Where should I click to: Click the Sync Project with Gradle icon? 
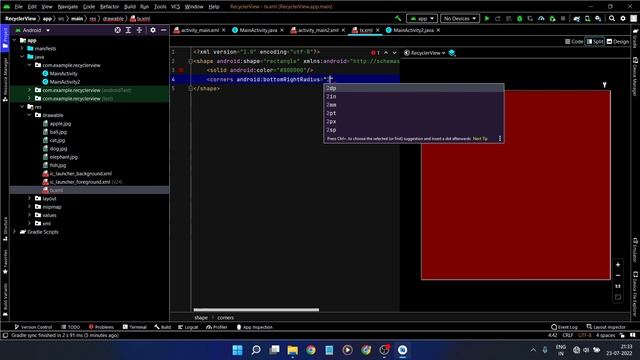point(576,18)
